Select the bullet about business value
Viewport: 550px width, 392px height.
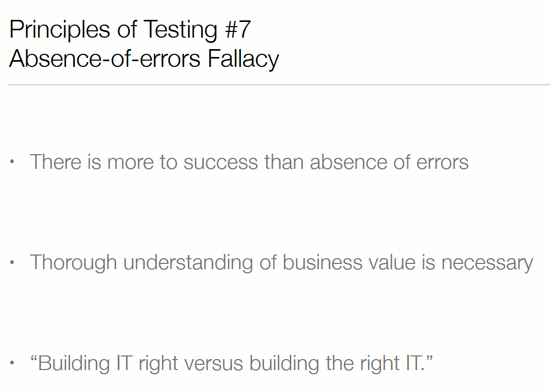pyautogui.click(x=281, y=263)
